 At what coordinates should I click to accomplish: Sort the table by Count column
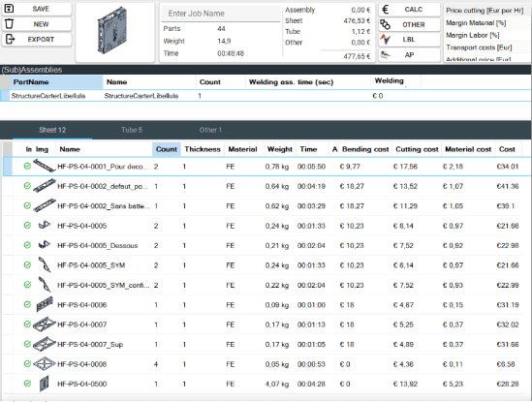coord(167,149)
